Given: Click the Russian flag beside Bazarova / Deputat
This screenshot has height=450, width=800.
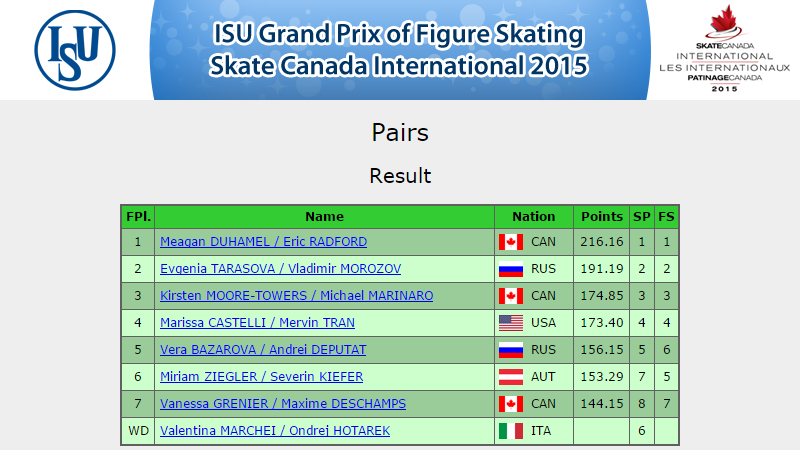Looking at the screenshot, I should pyautogui.click(x=511, y=350).
